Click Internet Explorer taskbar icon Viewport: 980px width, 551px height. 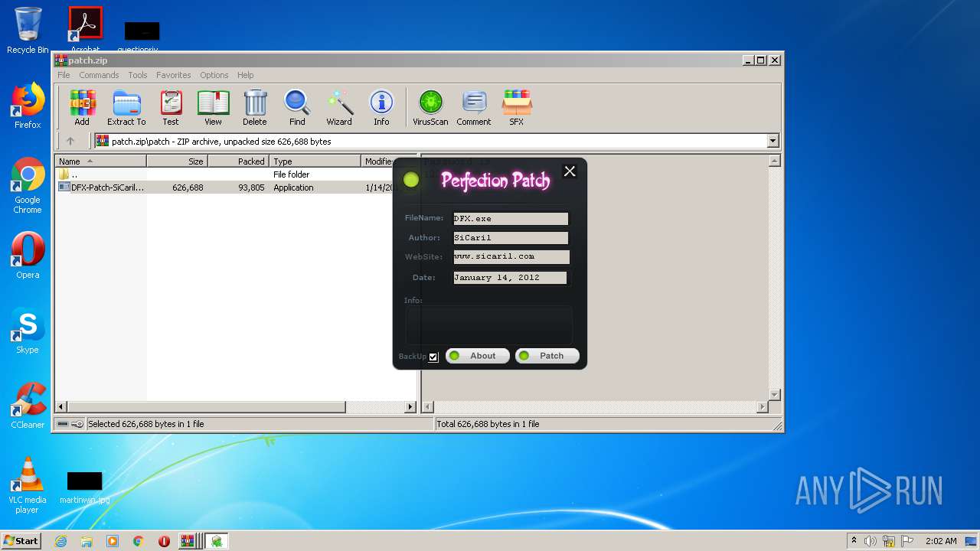click(60, 541)
